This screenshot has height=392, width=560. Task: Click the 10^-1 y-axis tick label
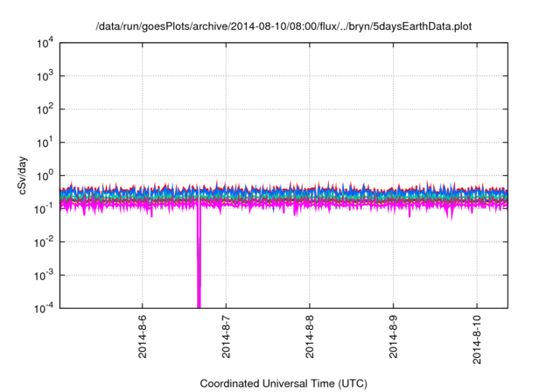[45, 209]
